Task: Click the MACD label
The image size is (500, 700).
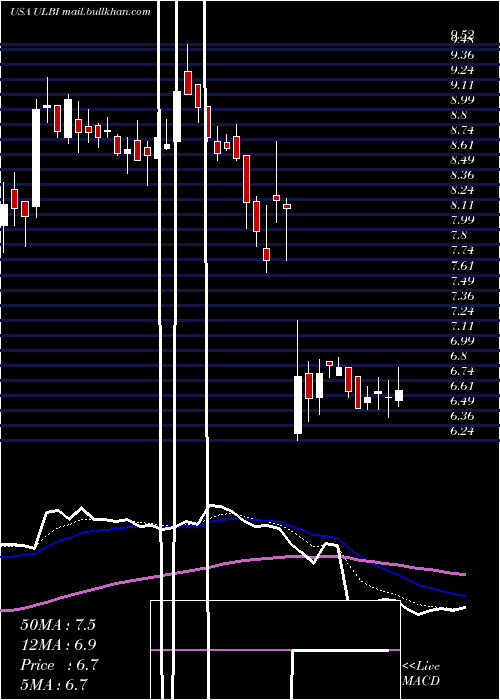Action: tap(421, 681)
